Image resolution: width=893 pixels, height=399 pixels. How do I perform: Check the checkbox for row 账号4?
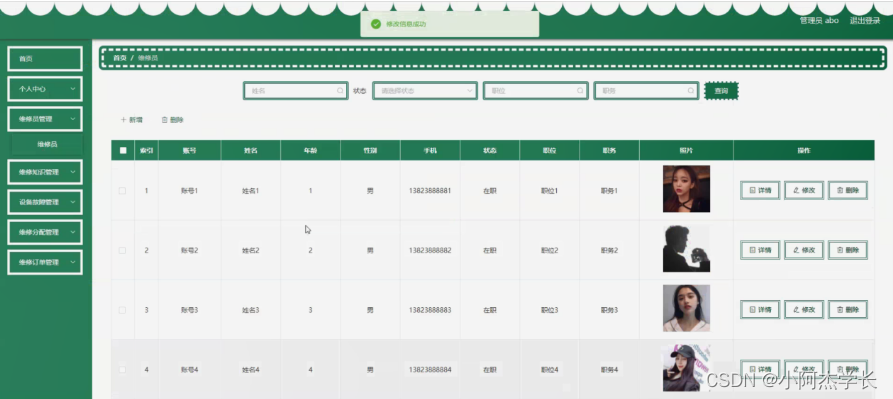(x=122, y=369)
